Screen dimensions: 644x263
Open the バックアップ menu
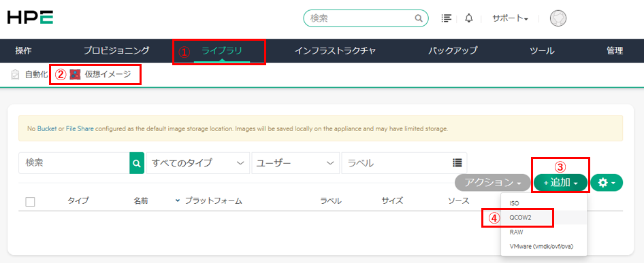click(453, 51)
